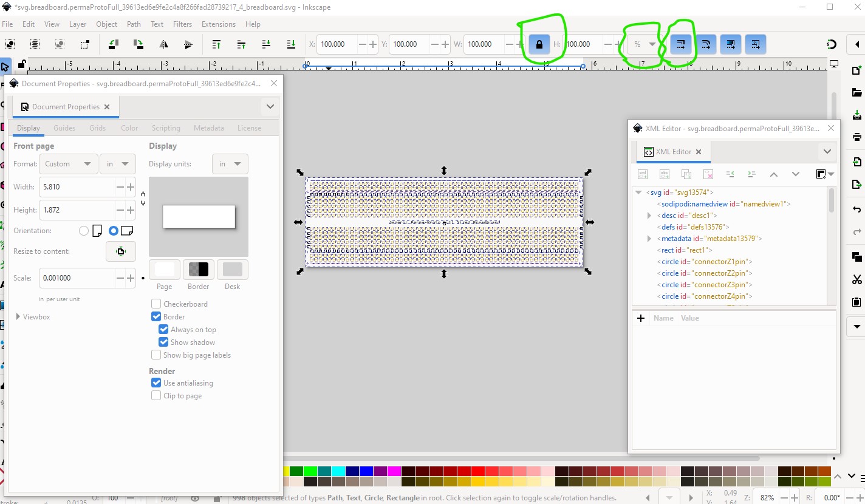Lower selection to bottom icon

[x=290, y=44]
